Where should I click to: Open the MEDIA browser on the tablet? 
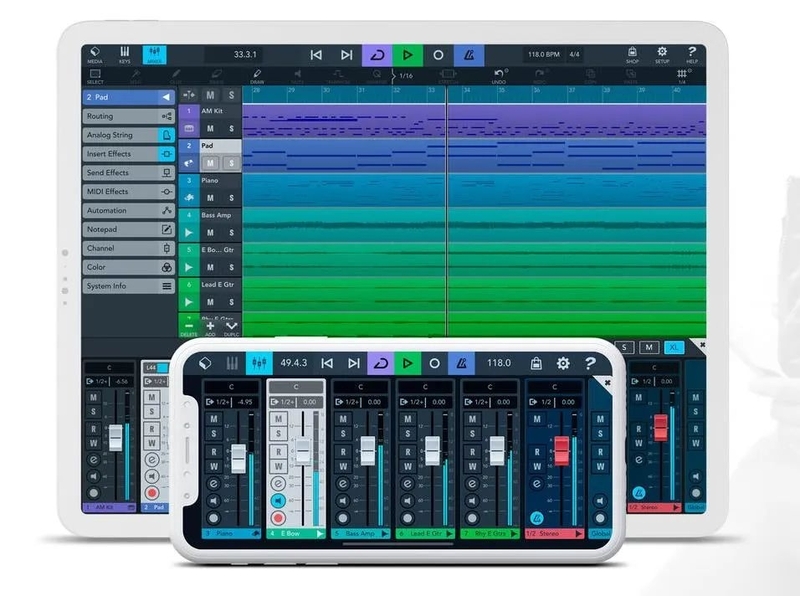click(x=95, y=55)
